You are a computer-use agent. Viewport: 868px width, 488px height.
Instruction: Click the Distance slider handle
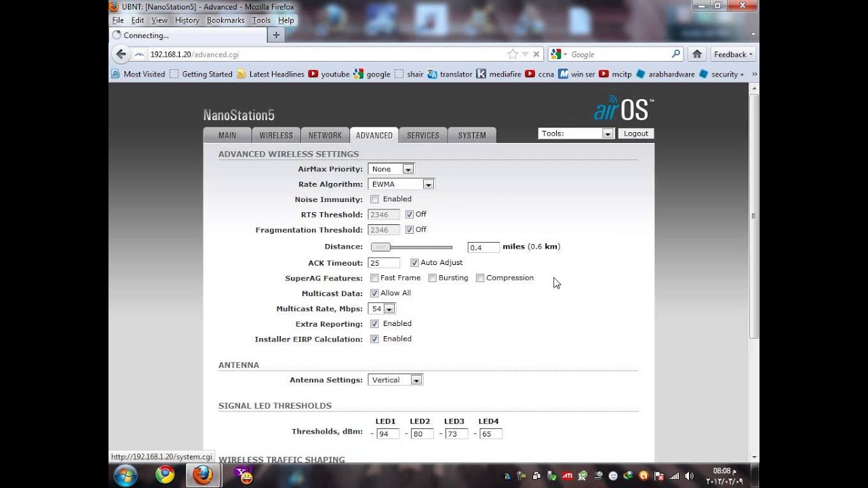pos(381,247)
